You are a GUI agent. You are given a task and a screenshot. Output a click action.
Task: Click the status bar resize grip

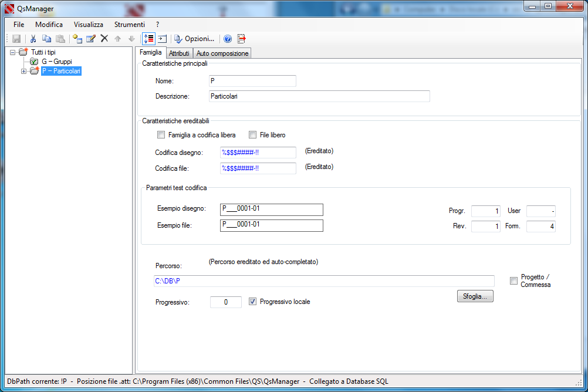click(579, 382)
